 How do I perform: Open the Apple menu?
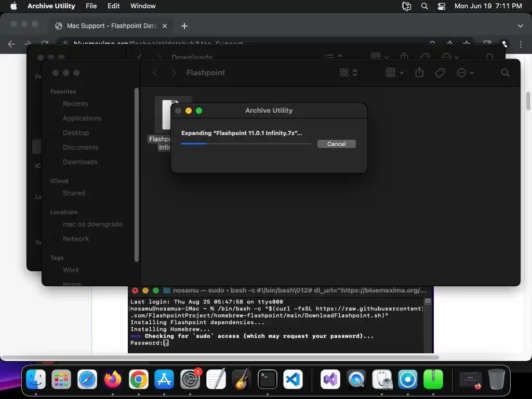(x=14, y=6)
